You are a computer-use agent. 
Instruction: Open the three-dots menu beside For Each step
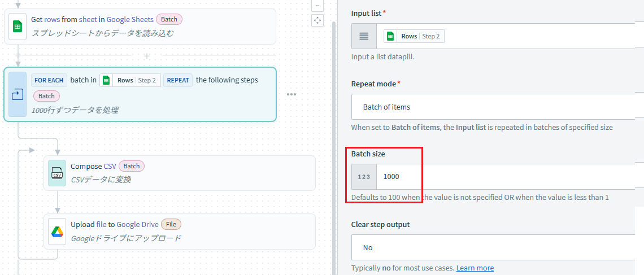pyautogui.click(x=291, y=94)
